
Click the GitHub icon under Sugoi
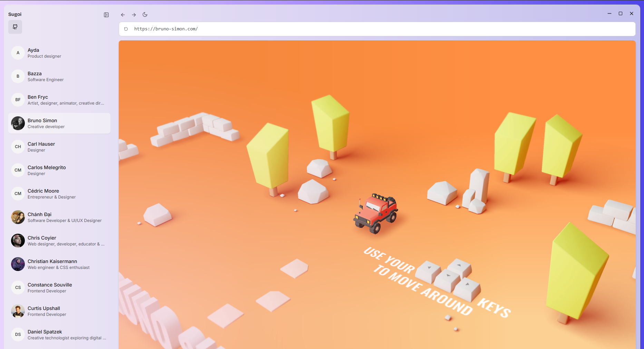(15, 27)
